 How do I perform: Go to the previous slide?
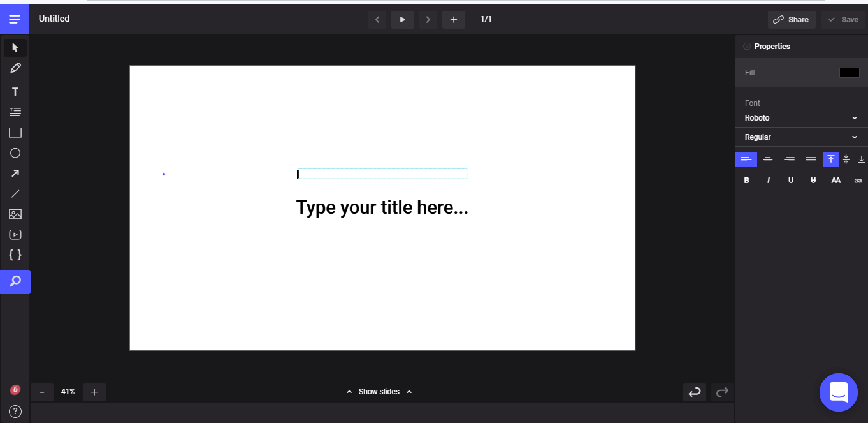click(377, 20)
